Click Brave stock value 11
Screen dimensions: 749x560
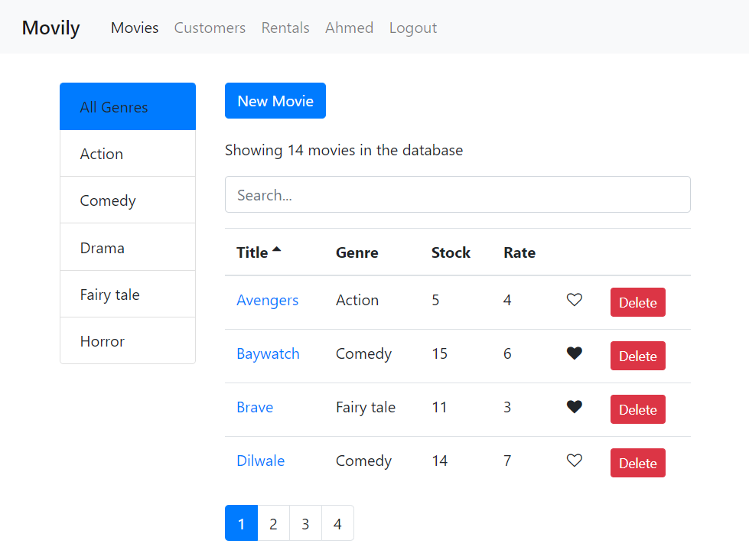[439, 407]
